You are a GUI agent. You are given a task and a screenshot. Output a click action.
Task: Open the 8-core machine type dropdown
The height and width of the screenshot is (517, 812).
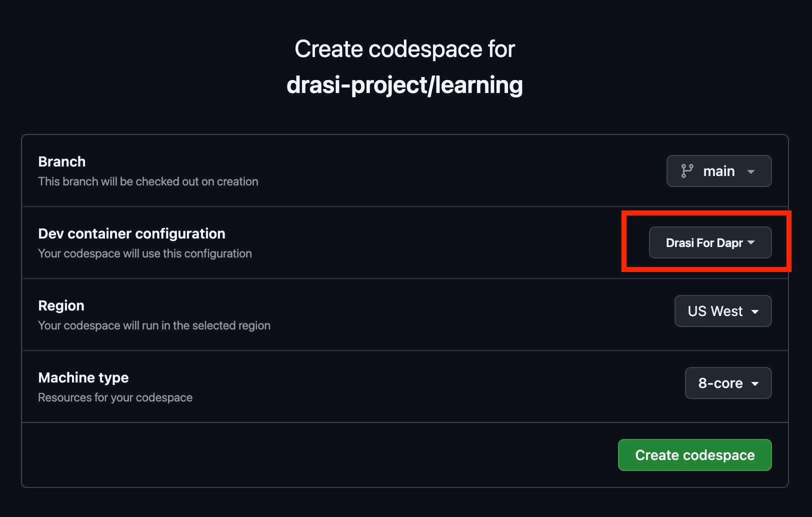coord(728,383)
